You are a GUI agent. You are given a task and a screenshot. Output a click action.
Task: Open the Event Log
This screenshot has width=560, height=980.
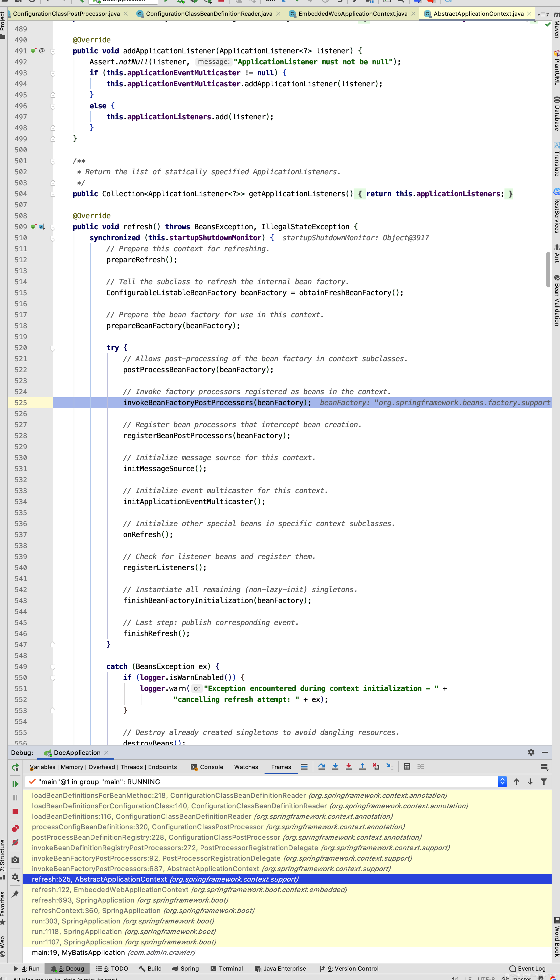coord(527,968)
